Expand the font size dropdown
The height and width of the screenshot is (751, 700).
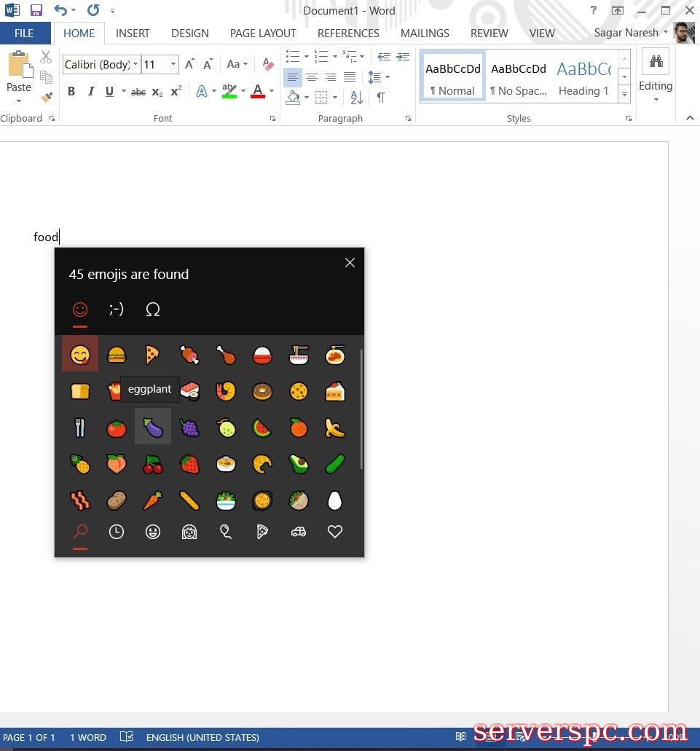pos(173,65)
